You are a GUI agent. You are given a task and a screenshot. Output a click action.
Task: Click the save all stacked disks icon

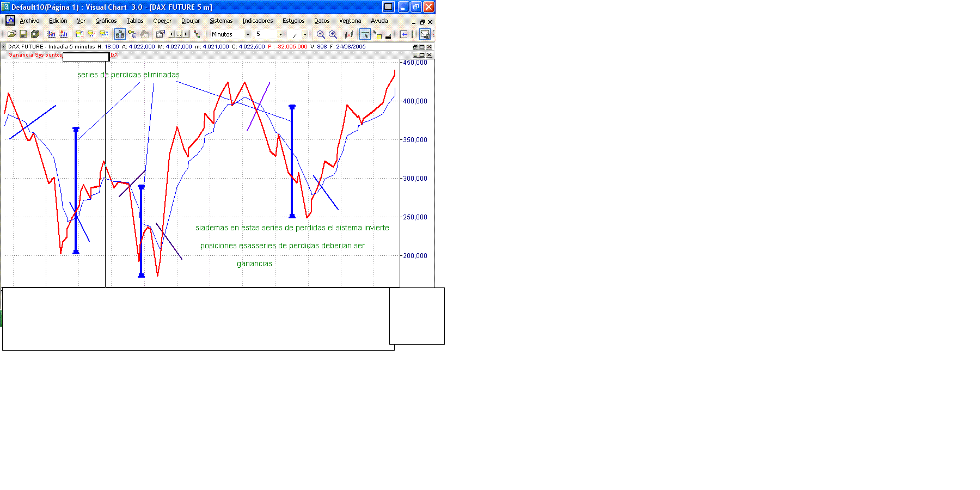tap(35, 34)
